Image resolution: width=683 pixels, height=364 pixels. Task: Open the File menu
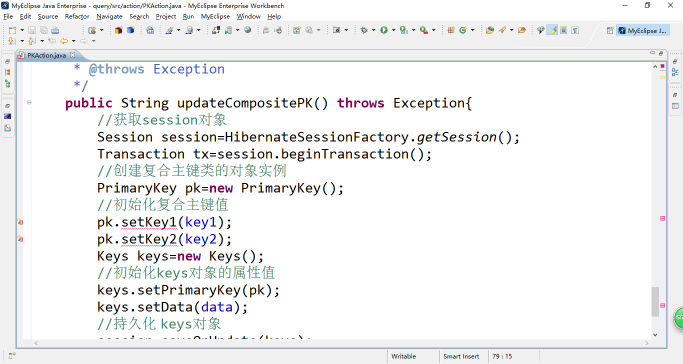tap(8, 17)
